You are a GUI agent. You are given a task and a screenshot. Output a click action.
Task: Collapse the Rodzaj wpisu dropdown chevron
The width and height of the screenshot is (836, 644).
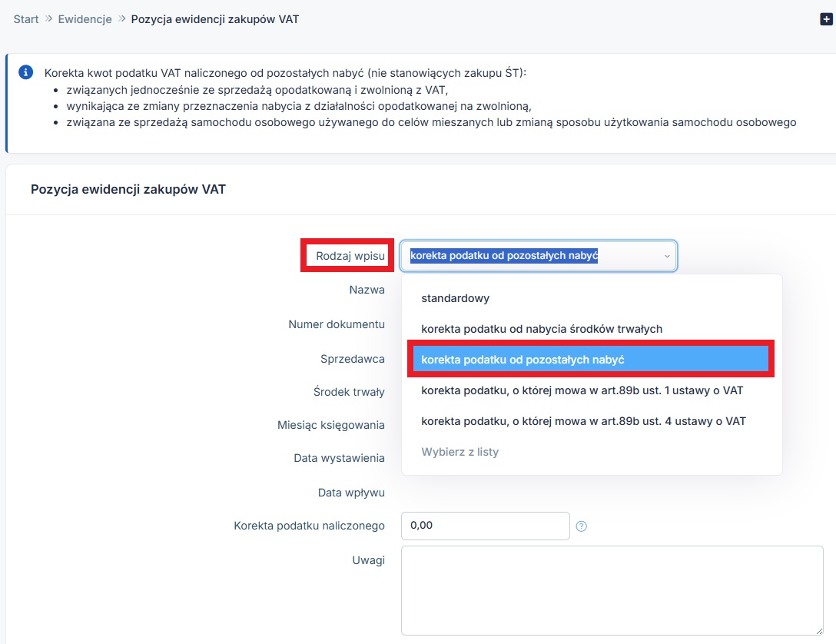[666, 256]
